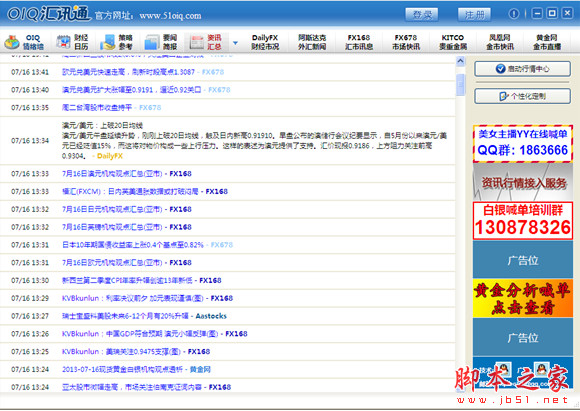Click the OIQ汇讯通 logo in title bar
Screen dimensions: 580x411
48,13
